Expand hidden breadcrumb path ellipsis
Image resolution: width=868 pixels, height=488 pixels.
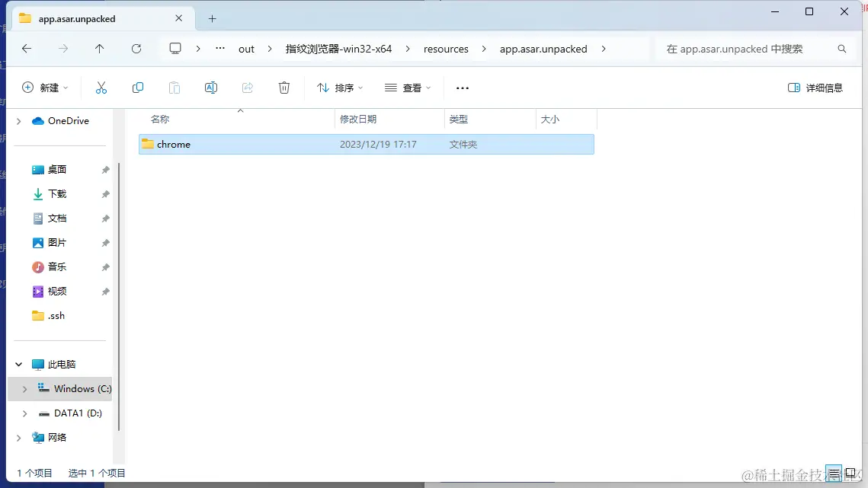tap(220, 48)
